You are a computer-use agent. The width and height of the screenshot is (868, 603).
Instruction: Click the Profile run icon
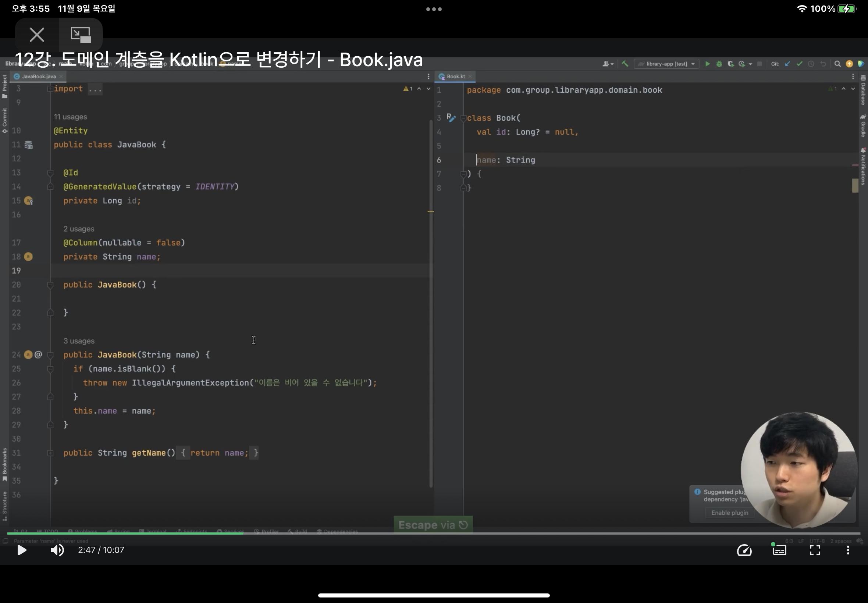pyautogui.click(x=741, y=64)
